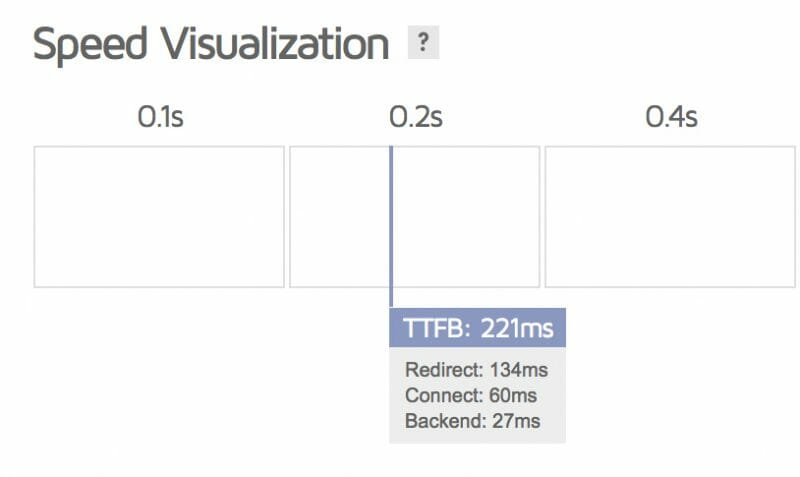
Task: Click the 27ms backend value
Action: [x=516, y=421]
